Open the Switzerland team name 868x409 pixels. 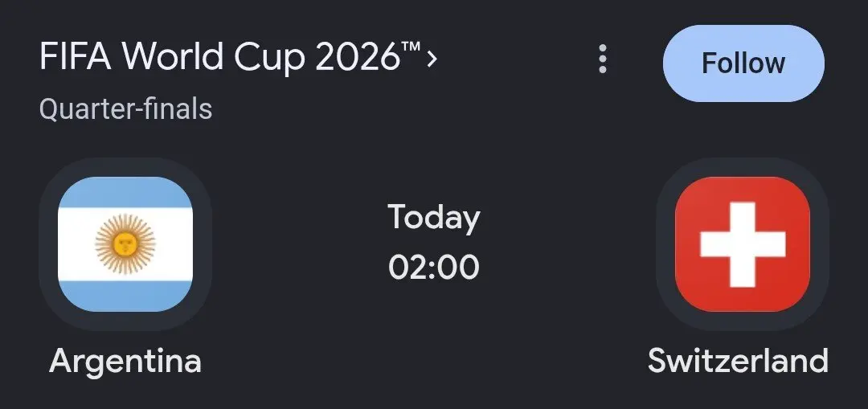tap(738, 360)
